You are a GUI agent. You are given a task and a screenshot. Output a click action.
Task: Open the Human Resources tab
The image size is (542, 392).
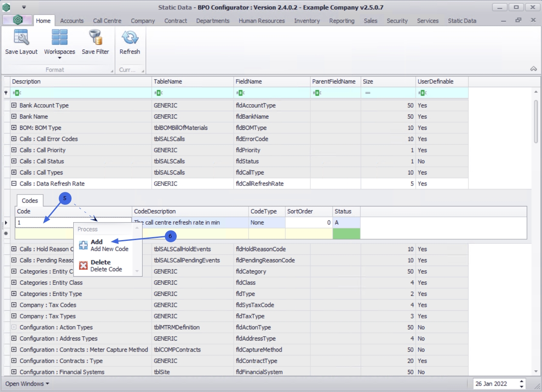coord(262,20)
